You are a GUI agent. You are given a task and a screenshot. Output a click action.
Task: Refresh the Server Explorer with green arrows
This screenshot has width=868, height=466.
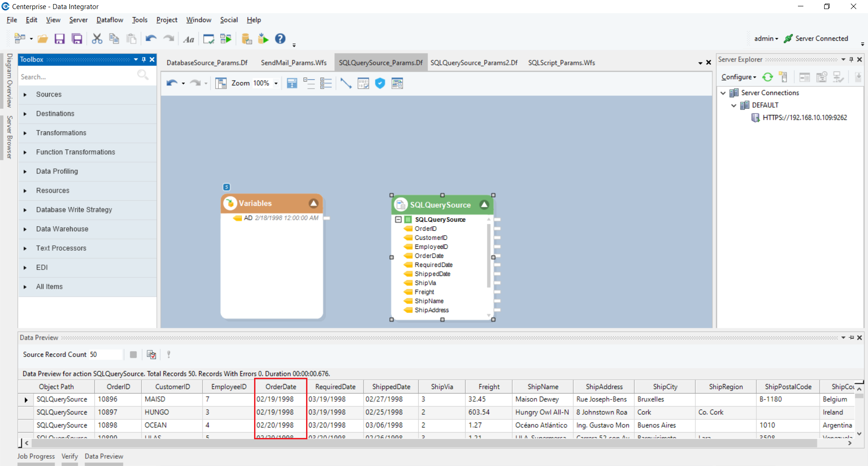coord(768,77)
